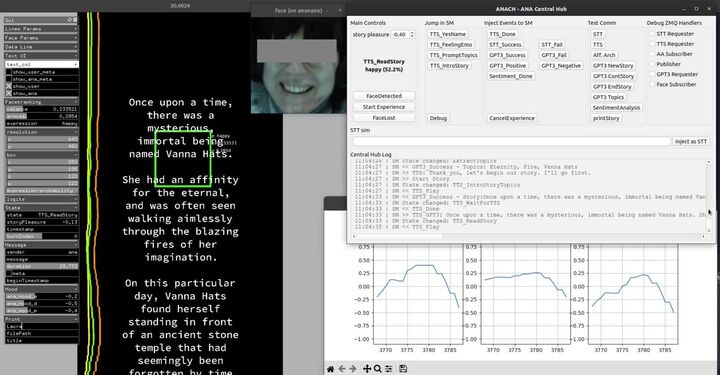
Task: Click the SentimentAnalysis test button
Action: [616, 107]
